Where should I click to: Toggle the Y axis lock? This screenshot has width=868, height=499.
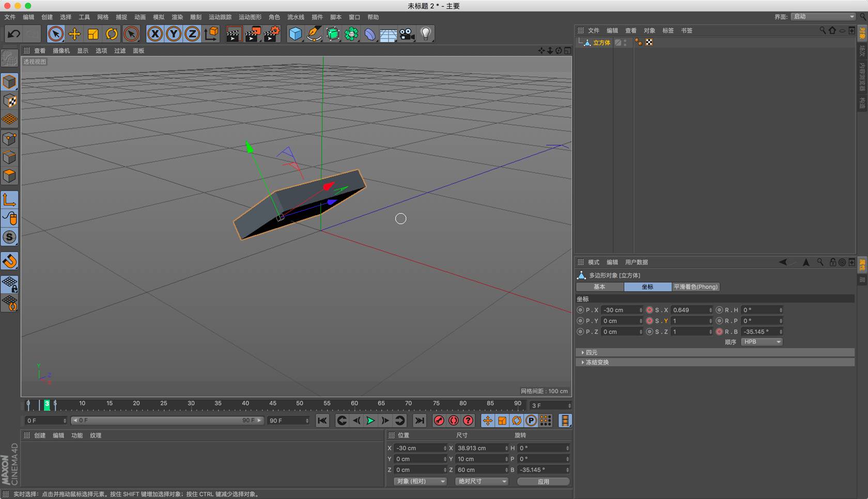tap(174, 34)
